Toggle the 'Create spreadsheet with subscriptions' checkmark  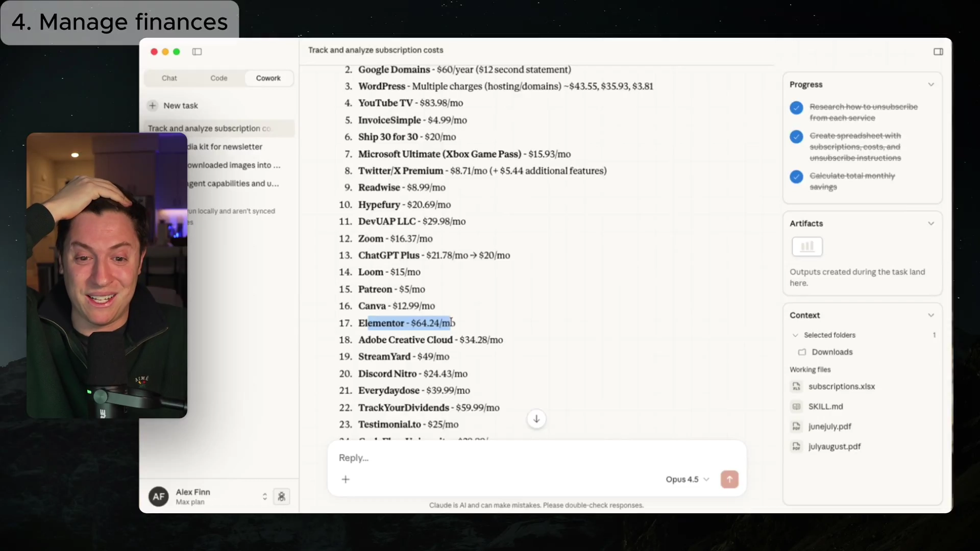pyautogui.click(x=796, y=137)
